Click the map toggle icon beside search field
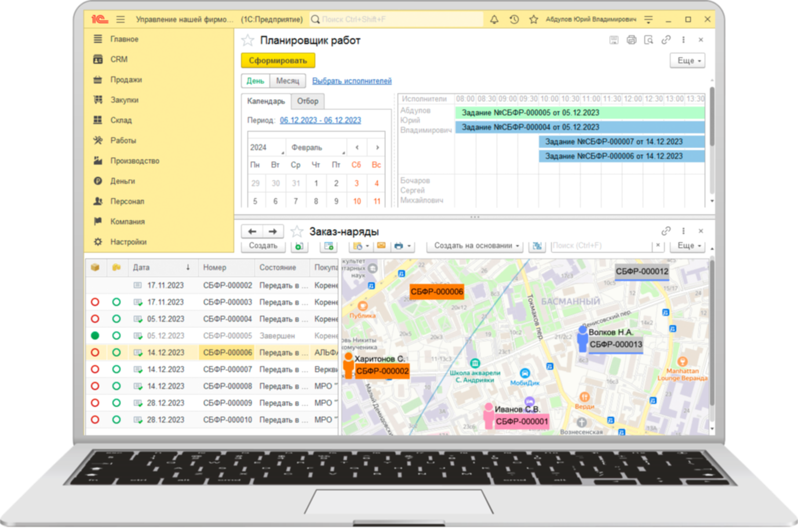The image size is (798, 532). click(x=537, y=246)
